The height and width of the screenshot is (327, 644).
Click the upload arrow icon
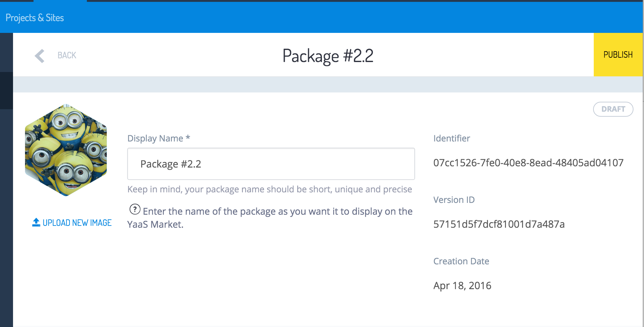point(36,222)
